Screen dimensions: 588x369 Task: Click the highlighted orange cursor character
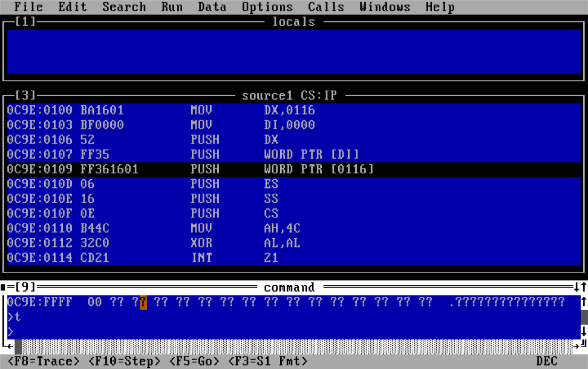point(143,303)
